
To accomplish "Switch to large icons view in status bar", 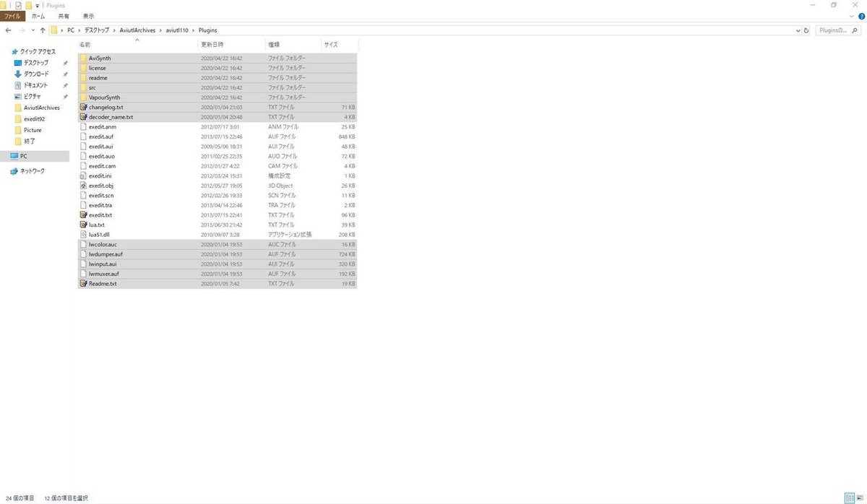I will pyautogui.click(x=859, y=498).
